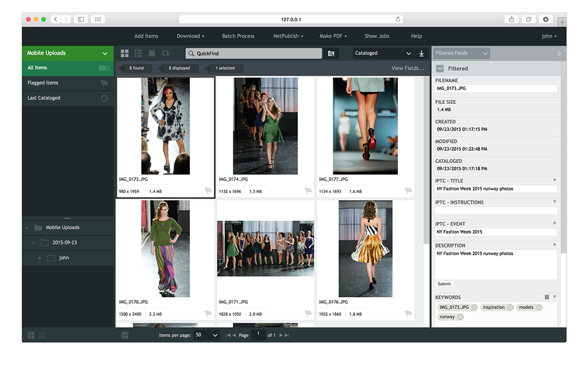Screen dimensions: 588x373
Task: Remove the 'IMG_0173.JPG' keyword tag
Action: pos(474,307)
